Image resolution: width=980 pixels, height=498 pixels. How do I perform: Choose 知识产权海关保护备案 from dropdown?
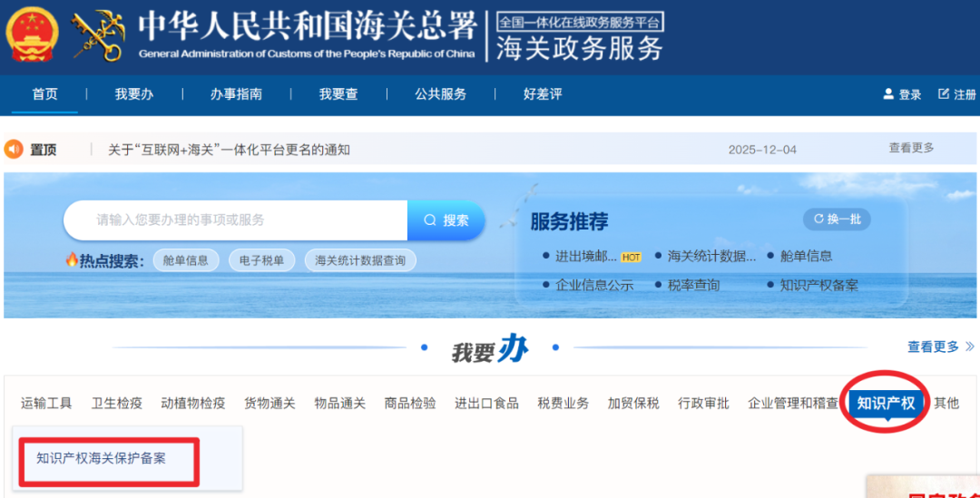point(101,458)
